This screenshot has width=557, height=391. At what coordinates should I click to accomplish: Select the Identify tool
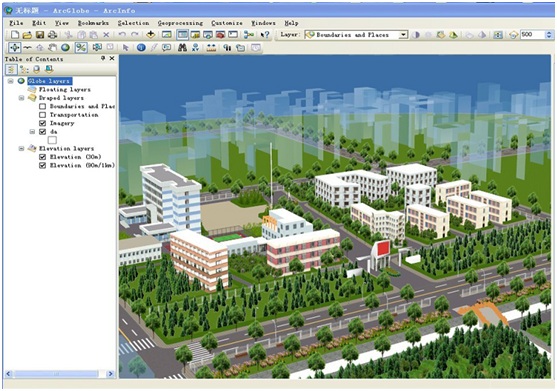(141, 48)
